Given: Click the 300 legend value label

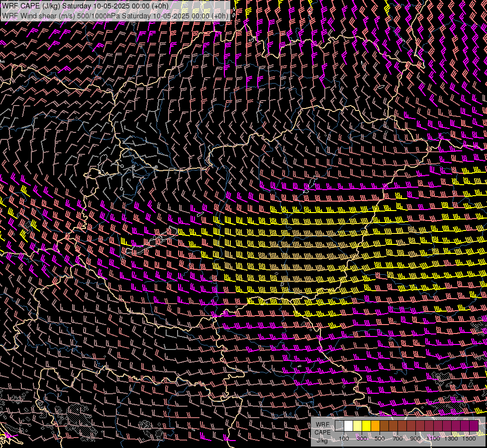Looking at the screenshot, I should [362, 439].
